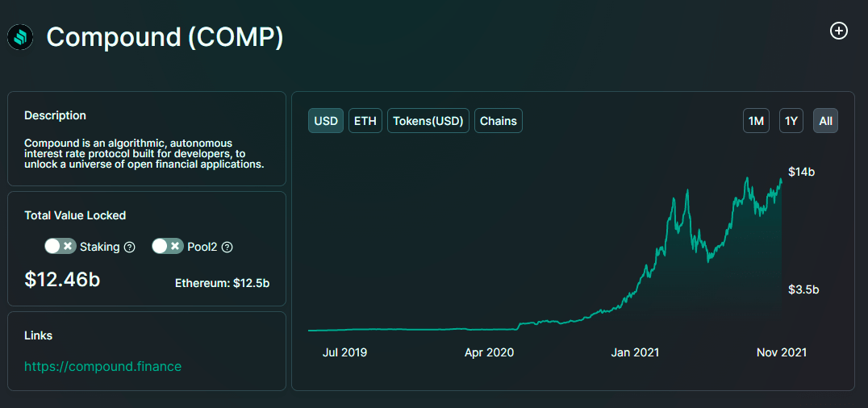Set chart range to 1Y
Screen dimensions: 868x408
point(791,121)
